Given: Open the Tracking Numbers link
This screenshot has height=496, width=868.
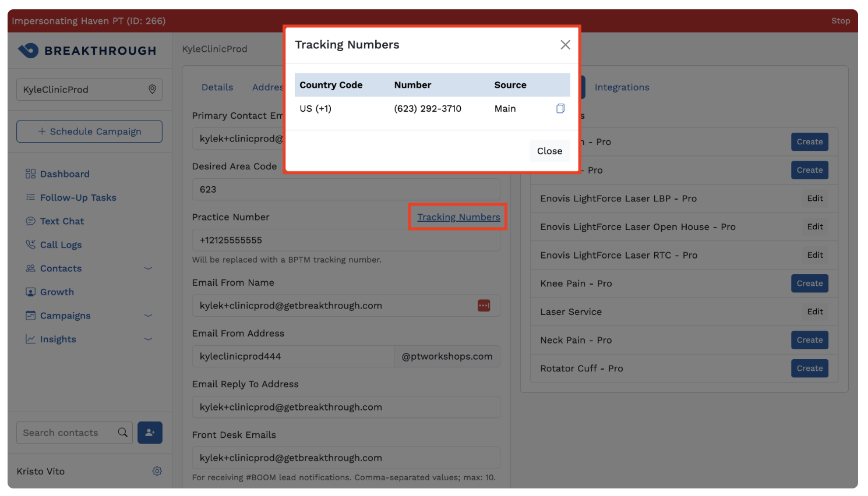Looking at the screenshot, I should [458, 217].
